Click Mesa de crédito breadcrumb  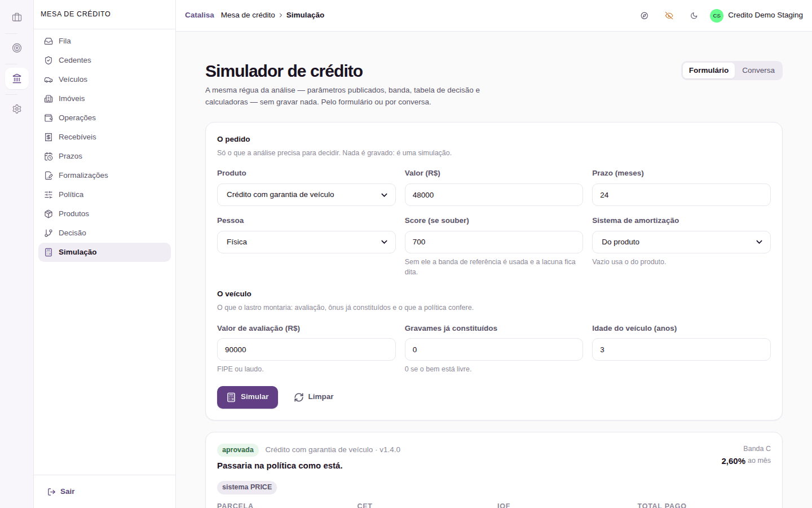coord(248,15)
